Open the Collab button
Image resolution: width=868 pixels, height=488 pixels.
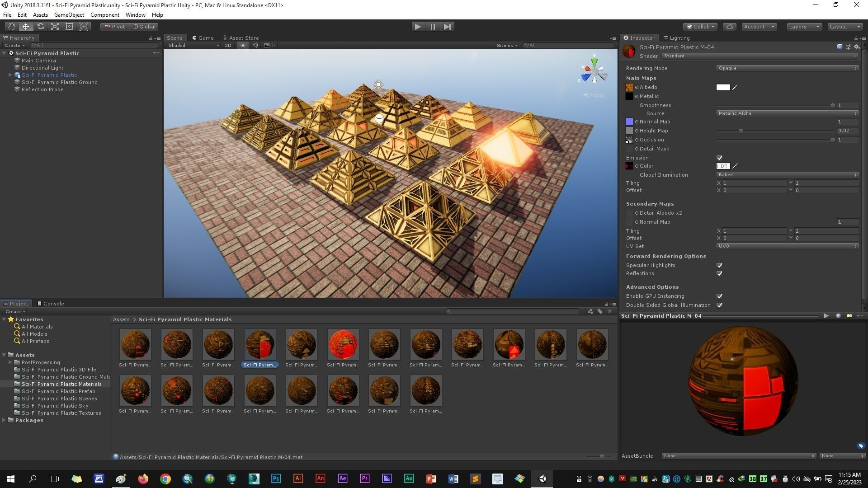click(x=700, y=27)
